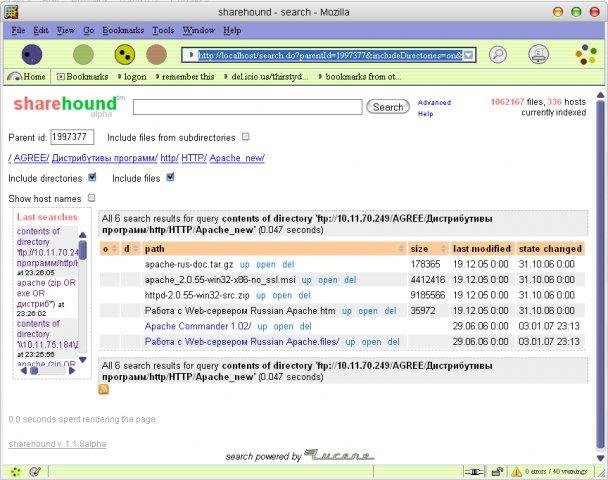Viewport: 608px width, 480px height.
Task: Sort results by the 'd' column arrows
Action: pyautogui.click(x=135, y=249)
